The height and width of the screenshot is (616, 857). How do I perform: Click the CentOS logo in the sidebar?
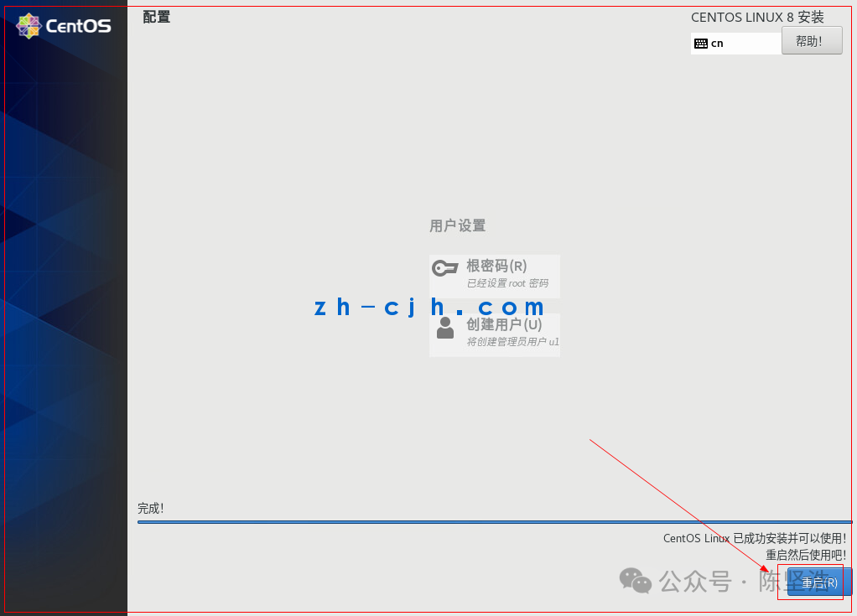64,26
